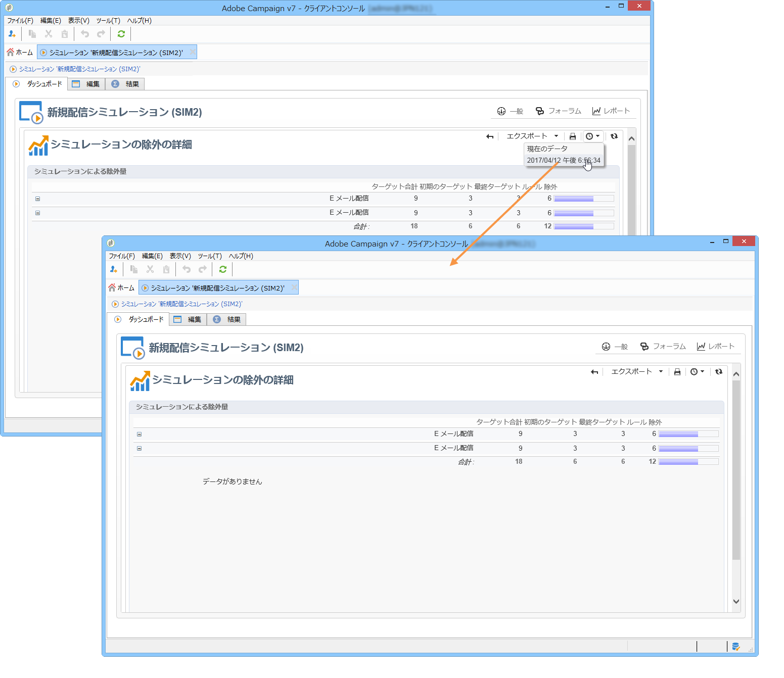Click the database status icon in front window

point(736,647)
